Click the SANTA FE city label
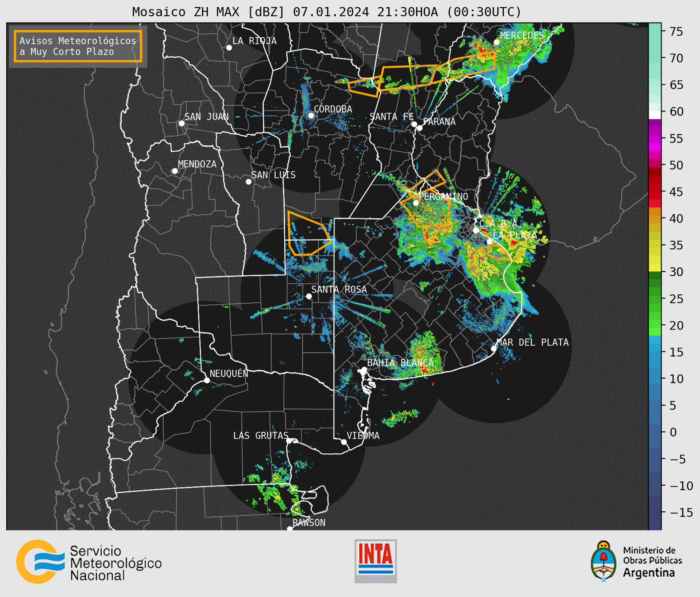Image resolution: width=700 pixels, height=597 pixels. click(x=392, y=117)
